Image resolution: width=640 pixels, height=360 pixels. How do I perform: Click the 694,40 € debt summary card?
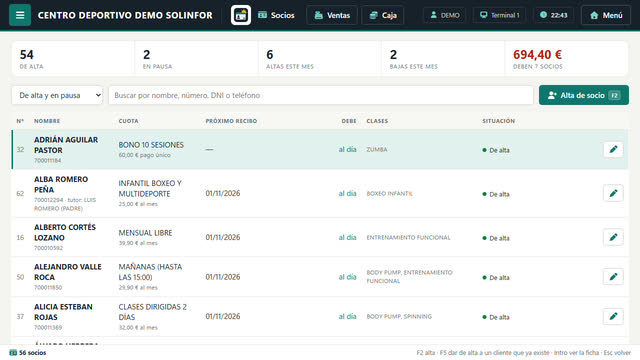click(566, 59)
